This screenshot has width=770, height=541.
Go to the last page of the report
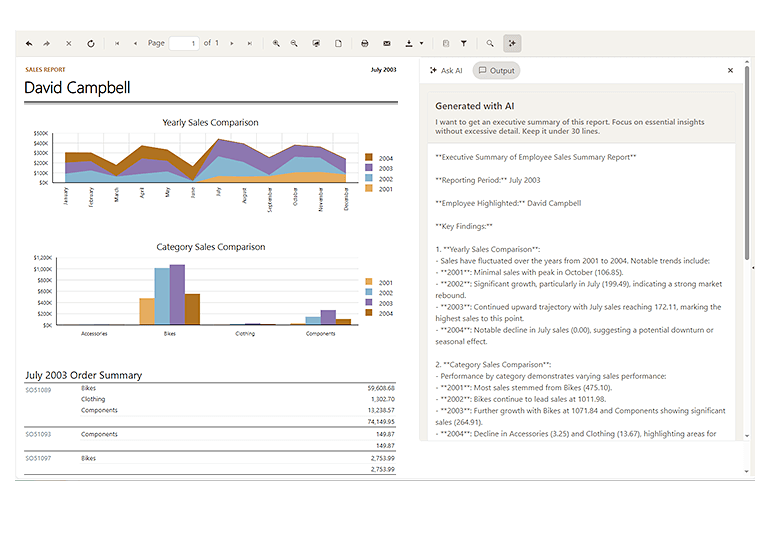(x=249, y=44)
